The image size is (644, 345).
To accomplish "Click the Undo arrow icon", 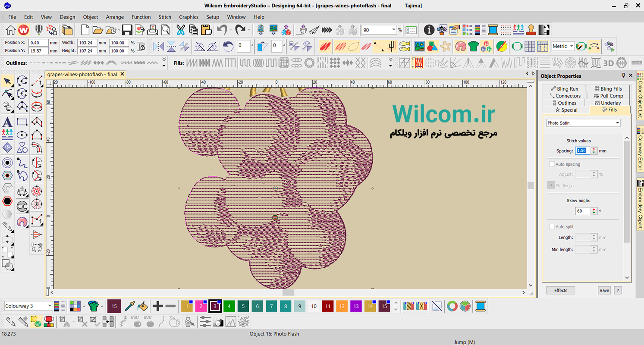I will pos(222,30).
